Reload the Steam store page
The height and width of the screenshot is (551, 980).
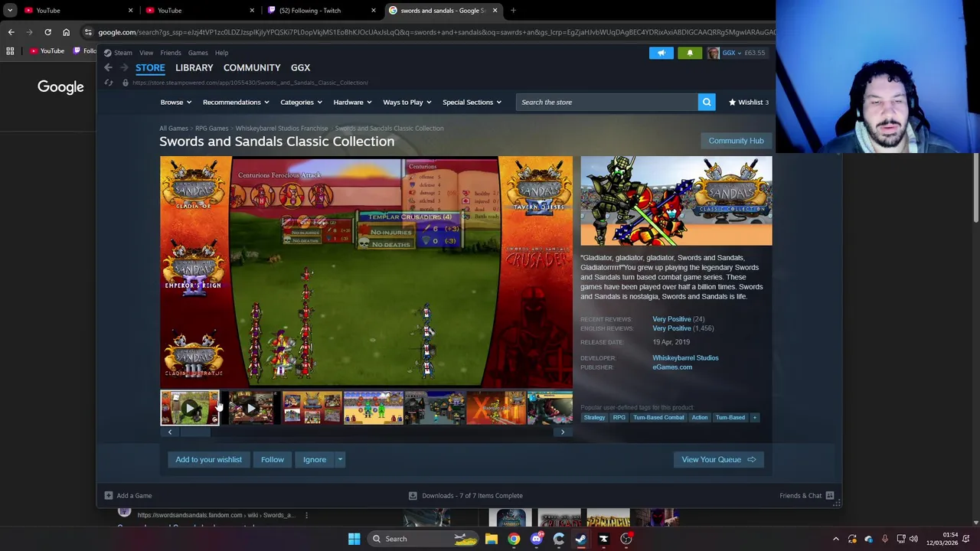109,83
